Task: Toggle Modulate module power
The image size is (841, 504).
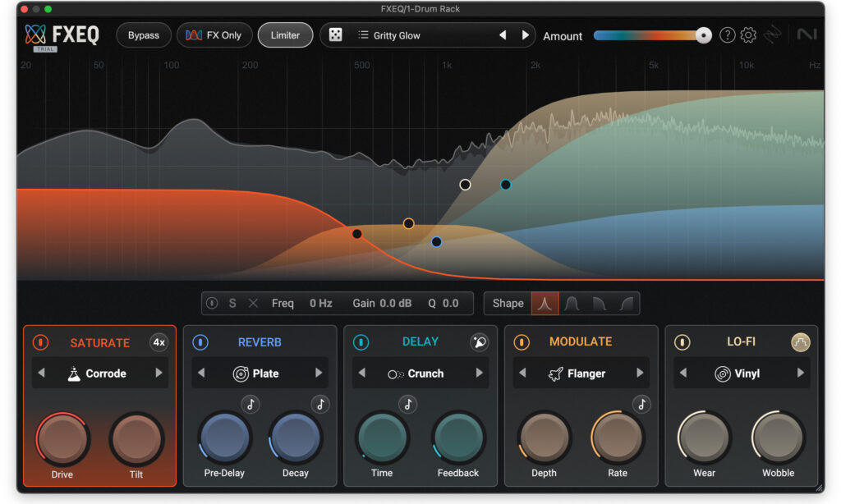Action: 522,342
